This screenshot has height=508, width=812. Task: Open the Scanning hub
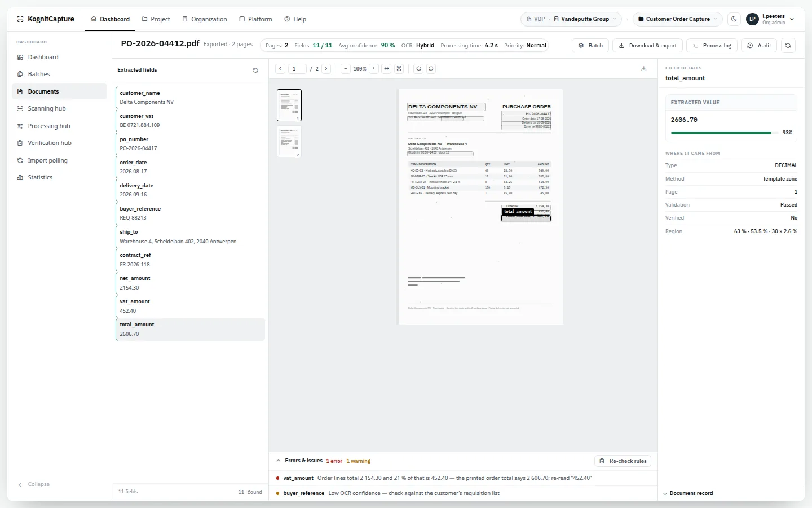[59, 108]
